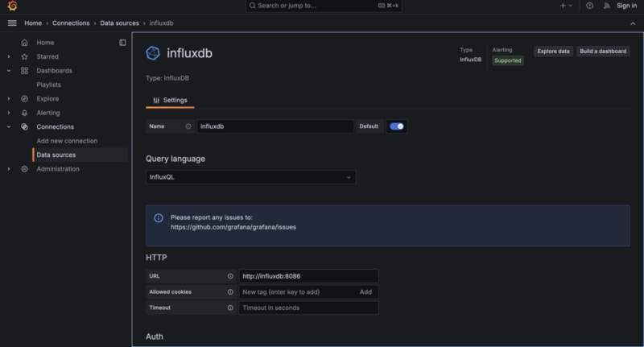Screen dimensions: 644x347
Task: Collapse the Dashboards section chevron
Action: click(x=9, y=71)
